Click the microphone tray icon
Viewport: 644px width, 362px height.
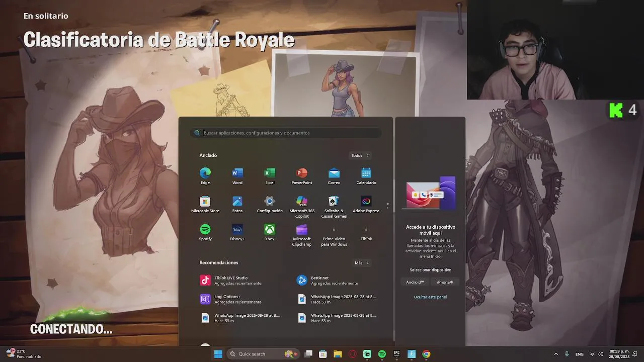click(x=567, y=354)
